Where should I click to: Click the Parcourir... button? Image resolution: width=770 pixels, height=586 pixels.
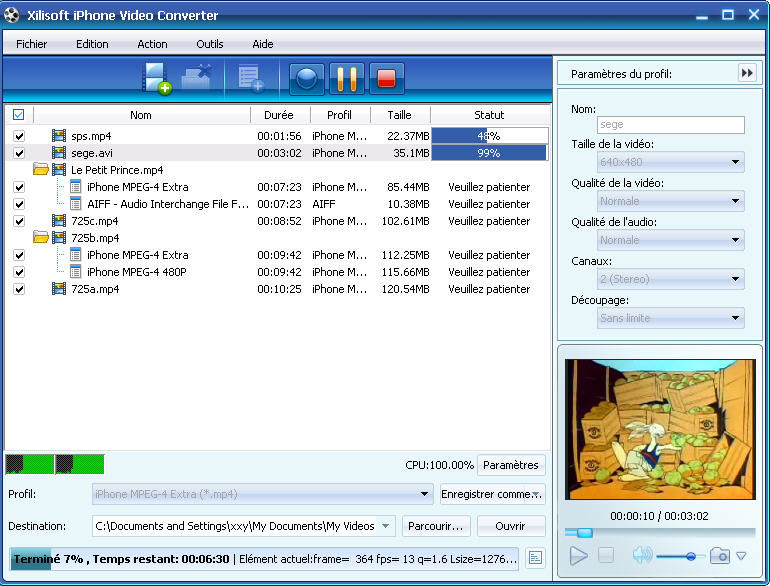(436, 526)
